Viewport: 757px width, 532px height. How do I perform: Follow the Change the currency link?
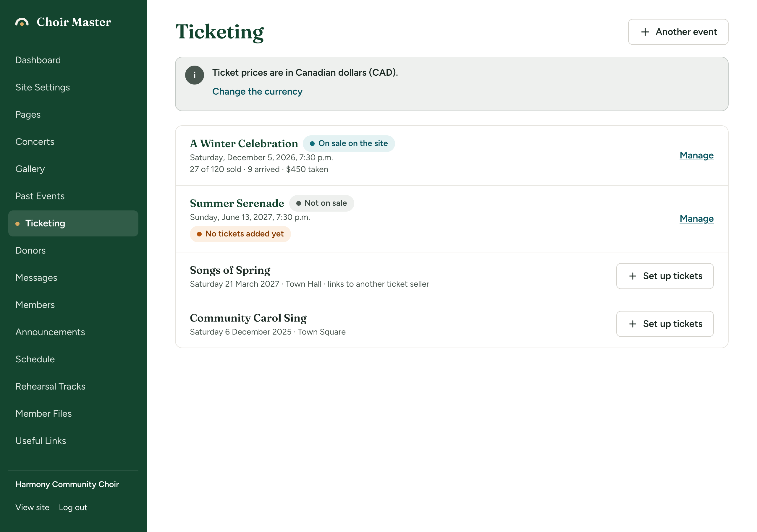point(257,92)
